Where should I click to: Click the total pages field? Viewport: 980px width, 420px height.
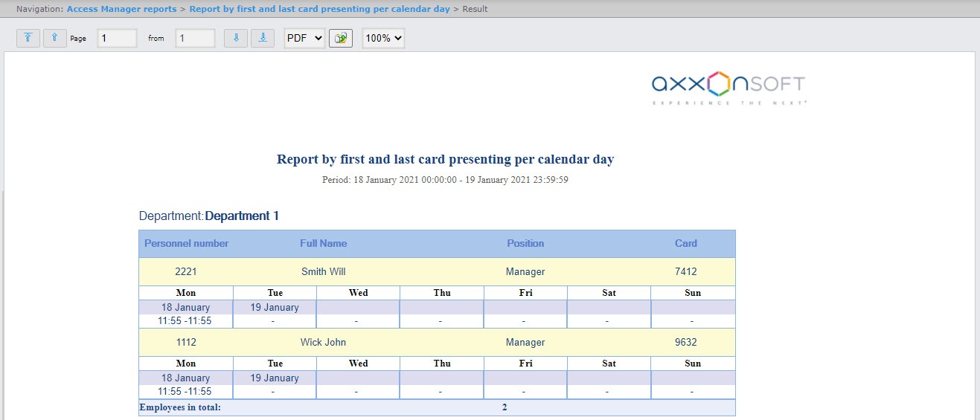pos(195,38)
